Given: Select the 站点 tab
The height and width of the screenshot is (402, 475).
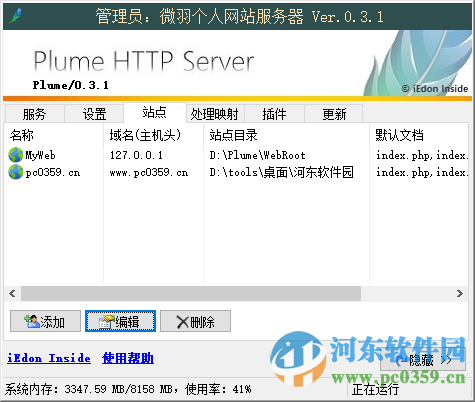Looking at the screenshot, I should coord(155,112).
